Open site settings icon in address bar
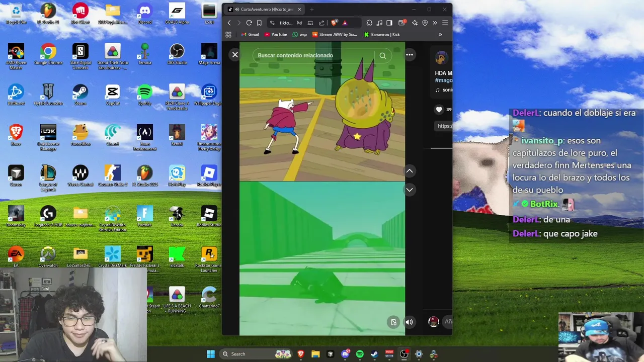This screenshot has width=644, height=362. click(272, 23)
